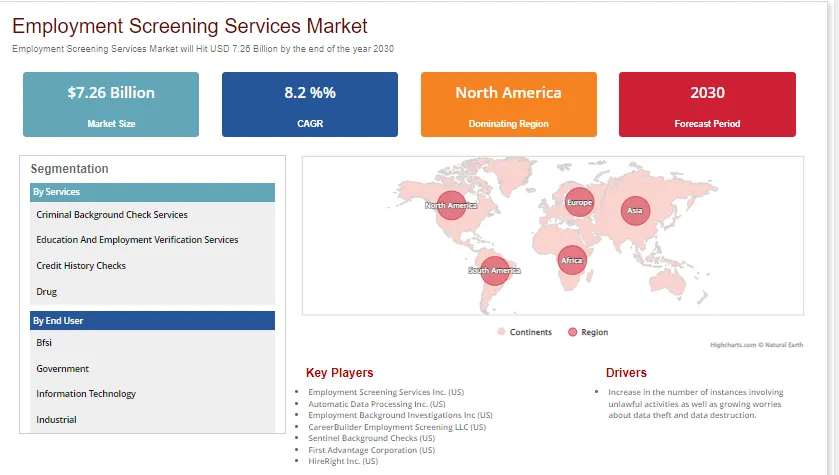Click the Segmentation panel heading
The image size is (839, 475).
[x=70, y=169]
